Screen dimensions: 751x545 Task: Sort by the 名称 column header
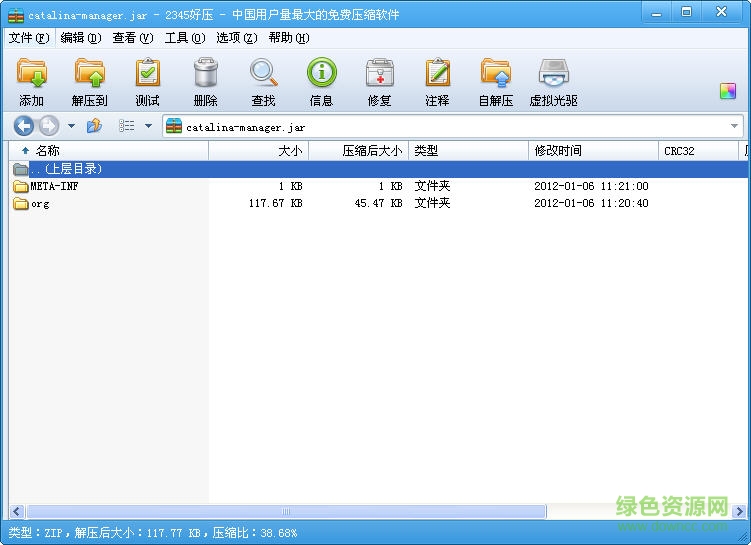pos(109,151)
